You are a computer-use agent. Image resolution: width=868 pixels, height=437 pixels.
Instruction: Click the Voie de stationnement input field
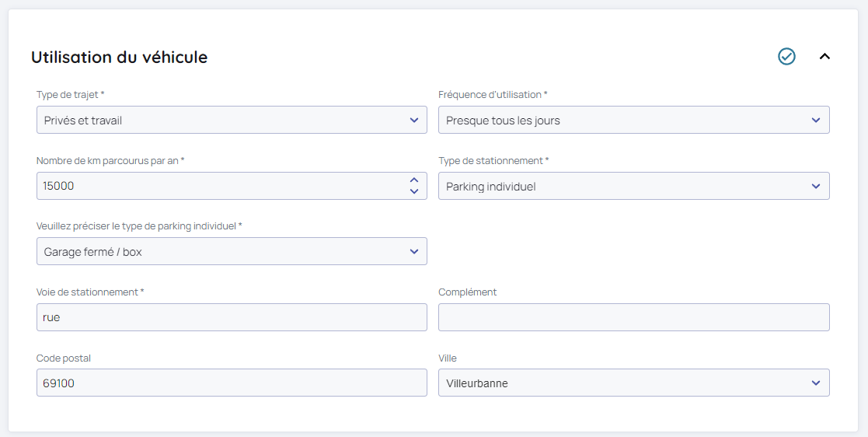tap(231, 317)
